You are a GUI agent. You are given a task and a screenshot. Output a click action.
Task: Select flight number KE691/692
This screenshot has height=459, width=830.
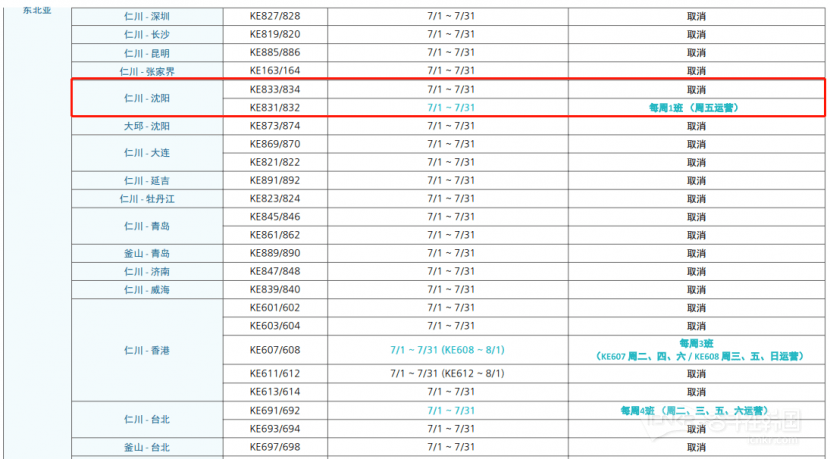(274, 410)
